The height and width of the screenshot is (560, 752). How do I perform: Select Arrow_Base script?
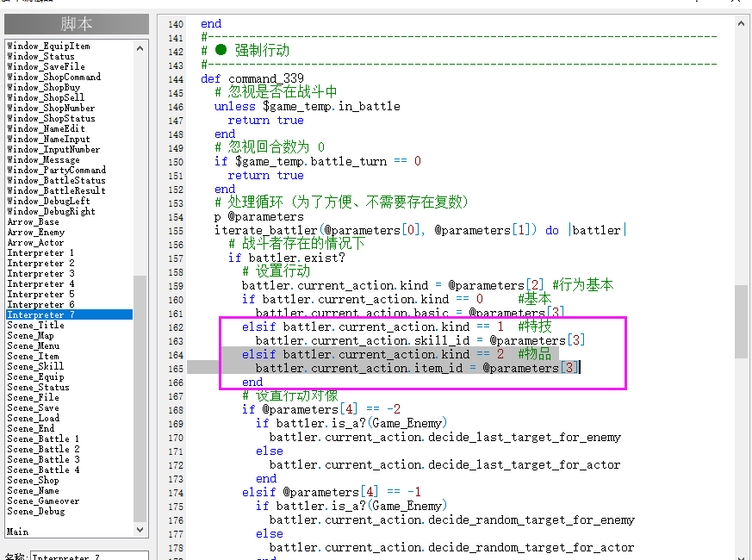click(x=33, y=222)
